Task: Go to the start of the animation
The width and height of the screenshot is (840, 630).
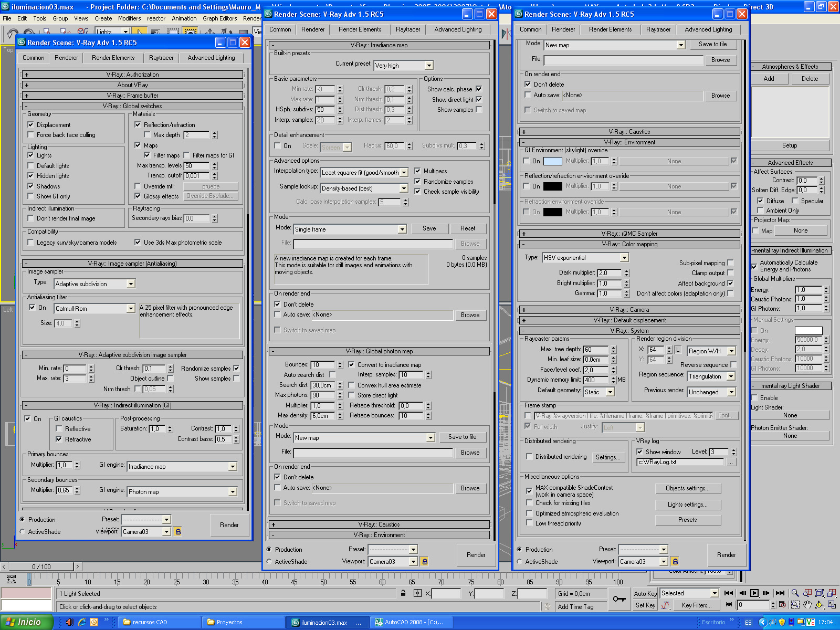Action: point(728,593)
